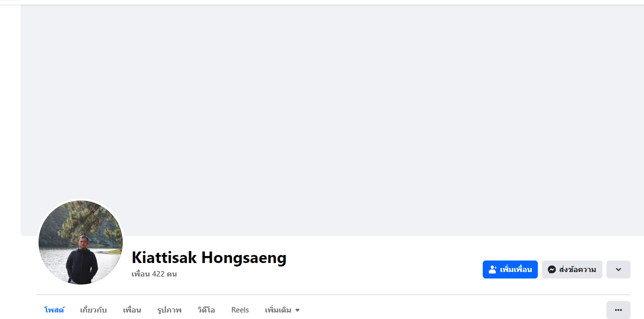The height and width of the screenshot is (319, 644).
Task: Click the เพิ่มเพื่อน button label
Action: pyautogui.click(x=516, y=269)
